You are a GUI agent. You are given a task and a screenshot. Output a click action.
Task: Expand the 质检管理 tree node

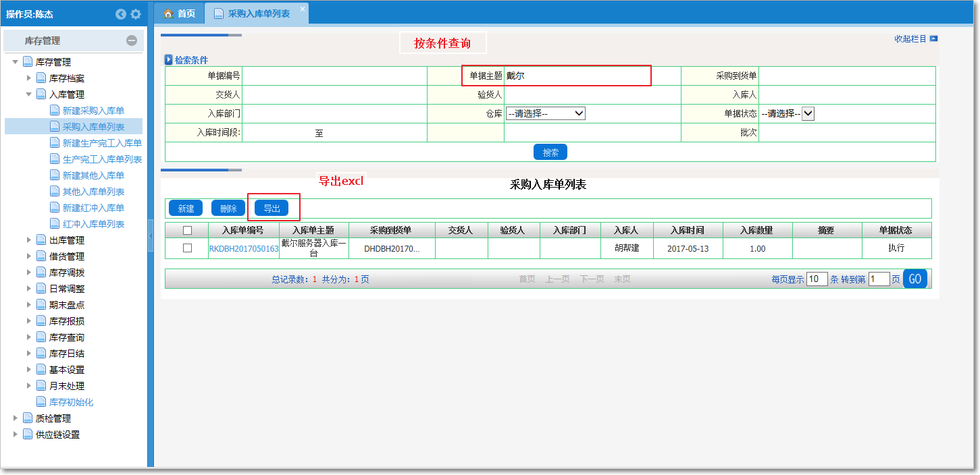point(16,418)
